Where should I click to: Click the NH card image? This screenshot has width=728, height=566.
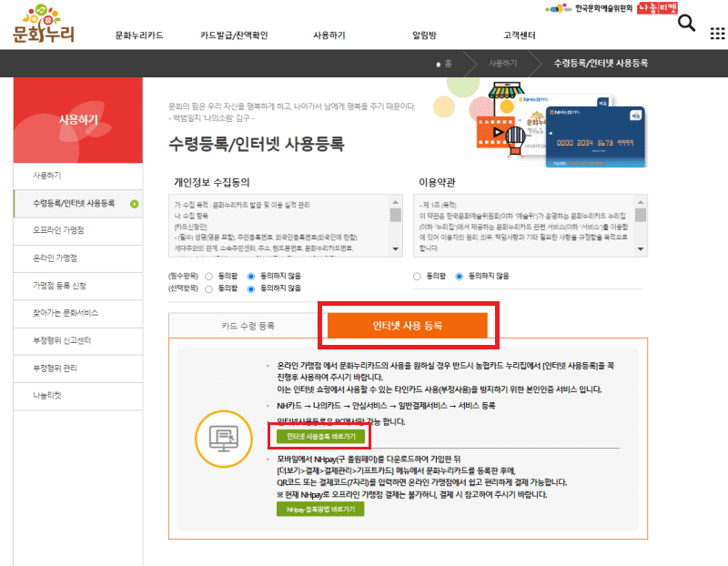(595, 137)
